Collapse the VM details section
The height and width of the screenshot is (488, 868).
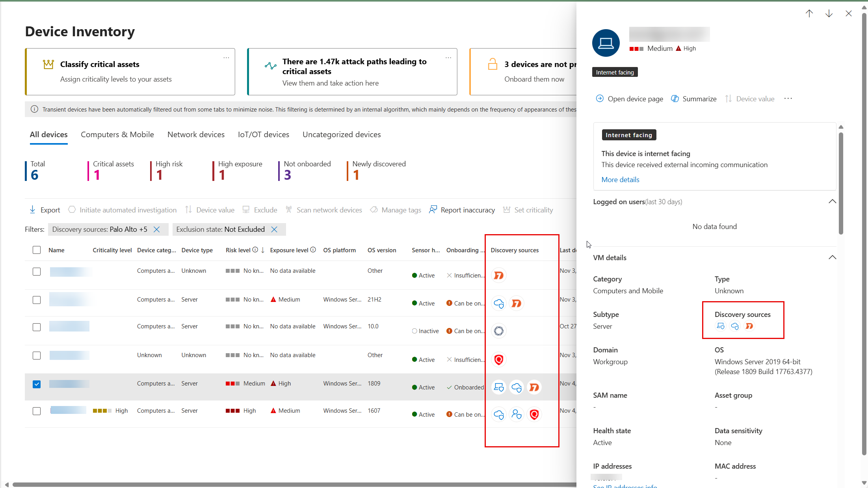coord(832,257)
